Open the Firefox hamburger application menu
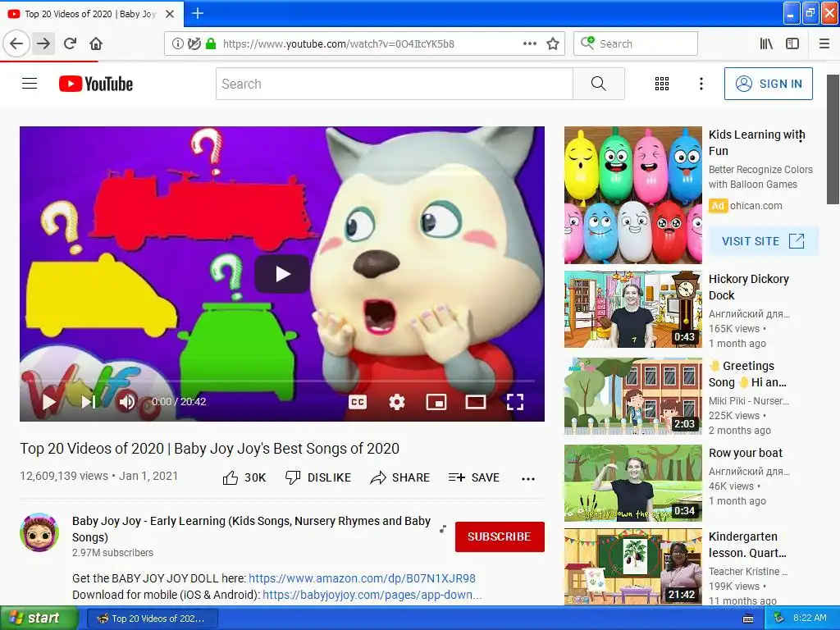 tap(824, 44)
